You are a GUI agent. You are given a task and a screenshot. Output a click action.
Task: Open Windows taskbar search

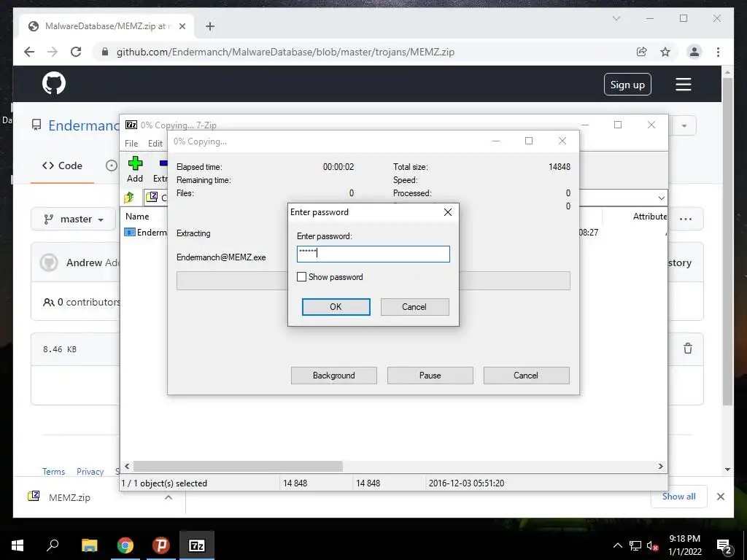53,545
